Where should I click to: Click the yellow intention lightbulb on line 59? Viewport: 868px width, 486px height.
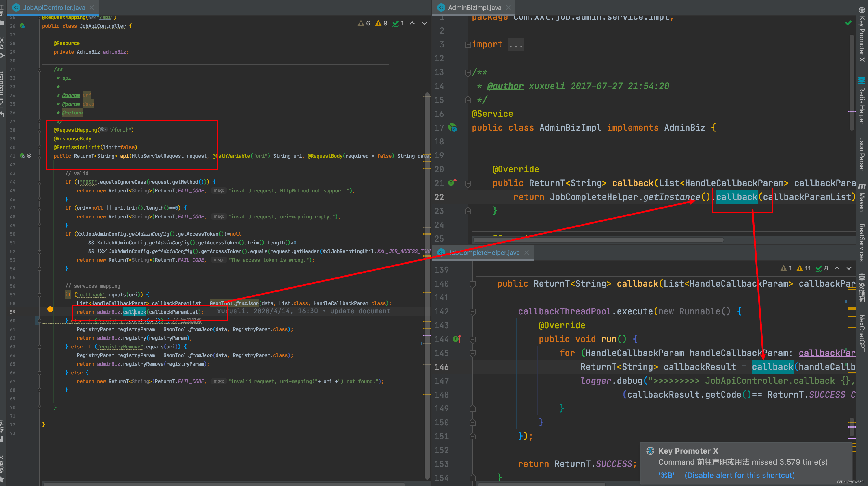tap(50, 310)
